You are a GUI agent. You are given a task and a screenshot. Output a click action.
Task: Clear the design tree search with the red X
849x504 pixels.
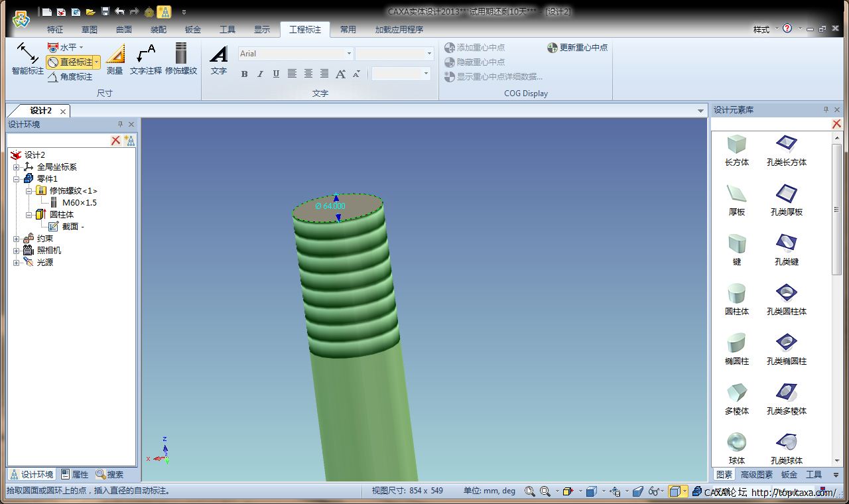coord(115,140)
